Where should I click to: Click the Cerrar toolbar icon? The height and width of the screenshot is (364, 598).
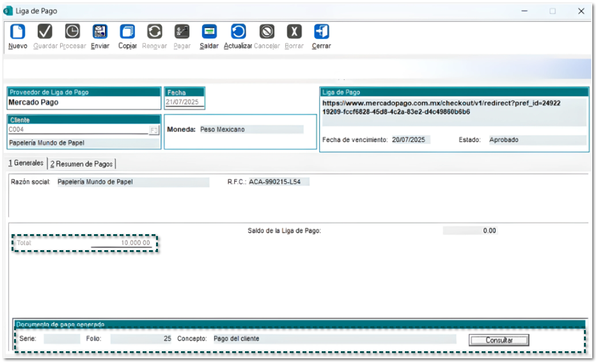click(322, 32)
